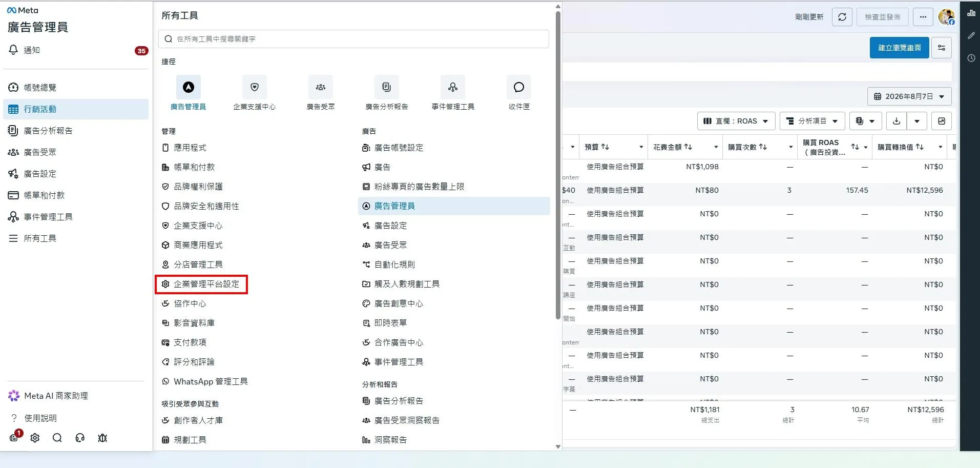Expand the 購買次數 column header menu arrow
Screen dimensions: 980x468
[x=791, y=147]
